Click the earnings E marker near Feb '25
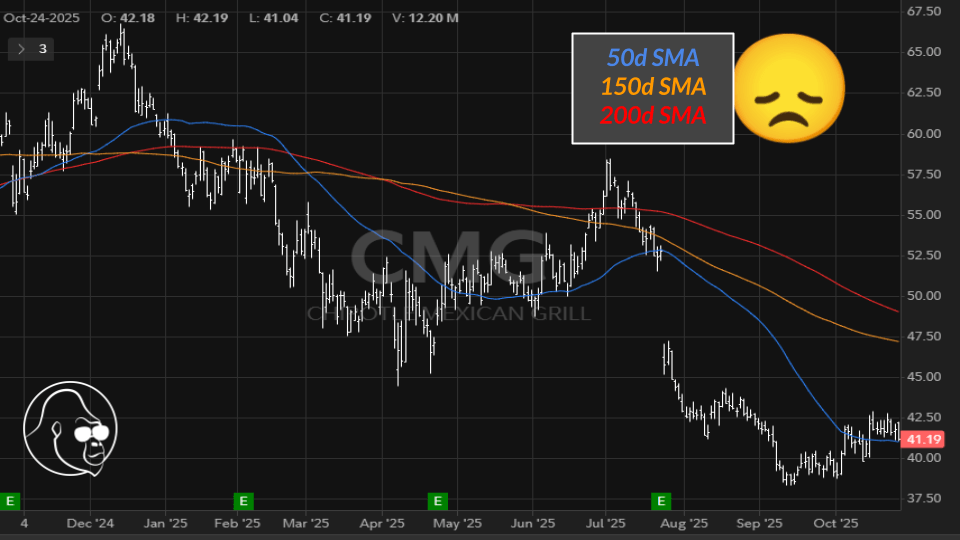The height and width of the screenshot is (540, 960). coord(243,499)
